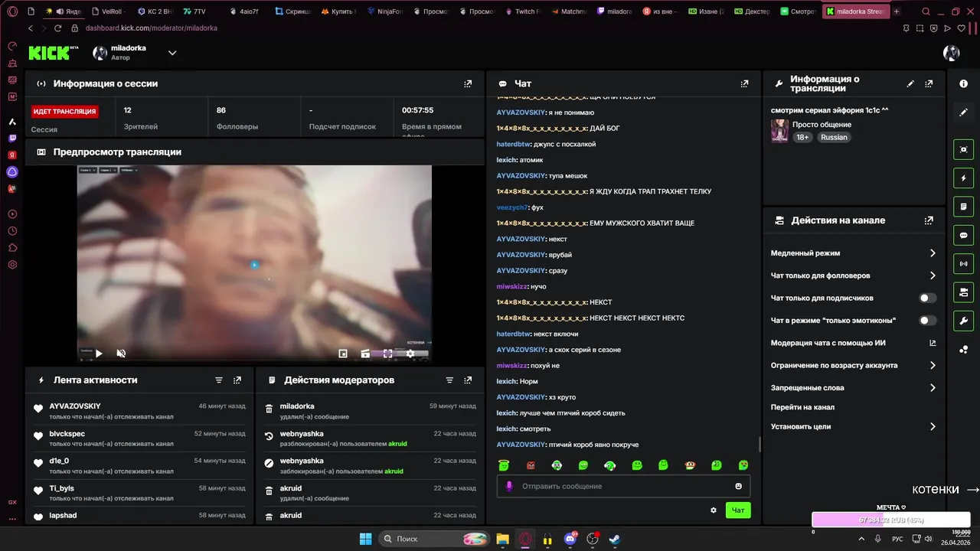The image size is (980, 551).
Task: Unmute the stream preview audio
Action: click(121, 354)
